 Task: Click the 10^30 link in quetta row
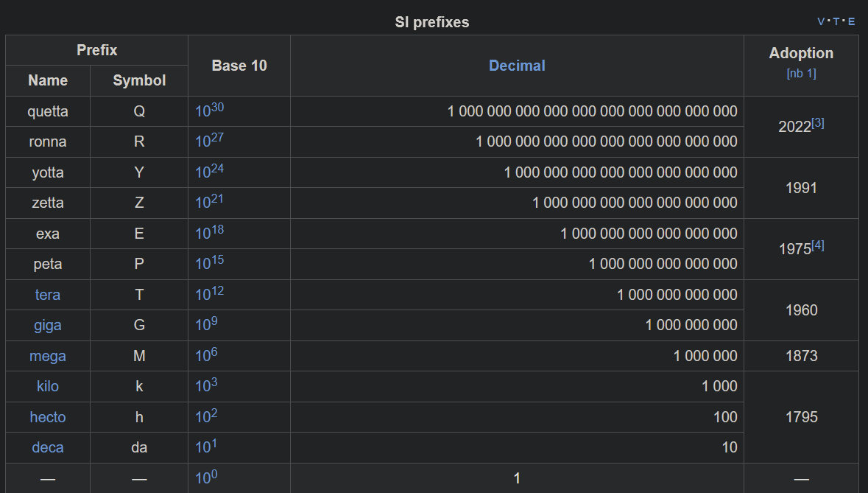click(209, 110)
